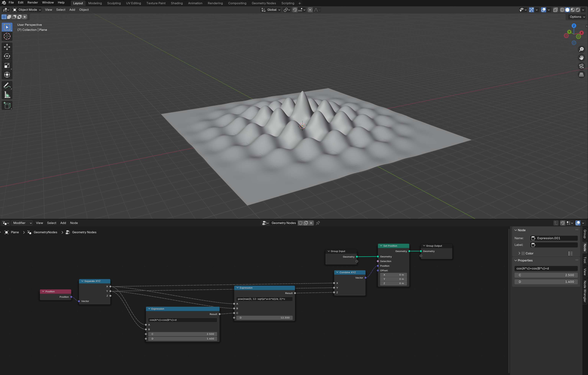Switch to orthographic grid view icon
Viewport: 588px width, 375px height.
click(x=581, y=74)
